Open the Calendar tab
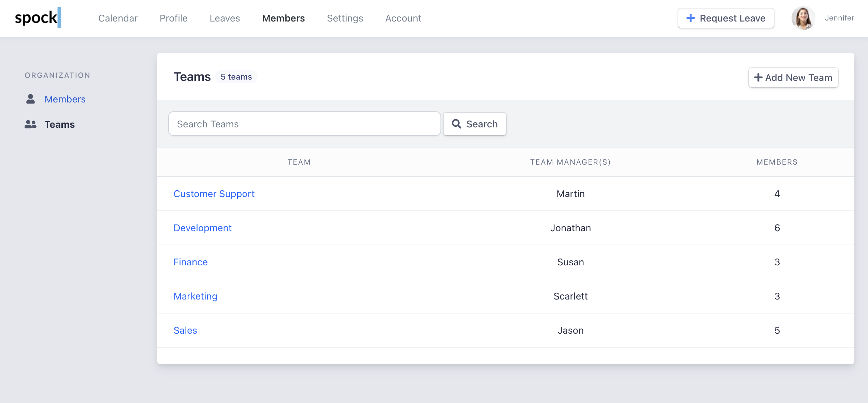 point(118,18)
